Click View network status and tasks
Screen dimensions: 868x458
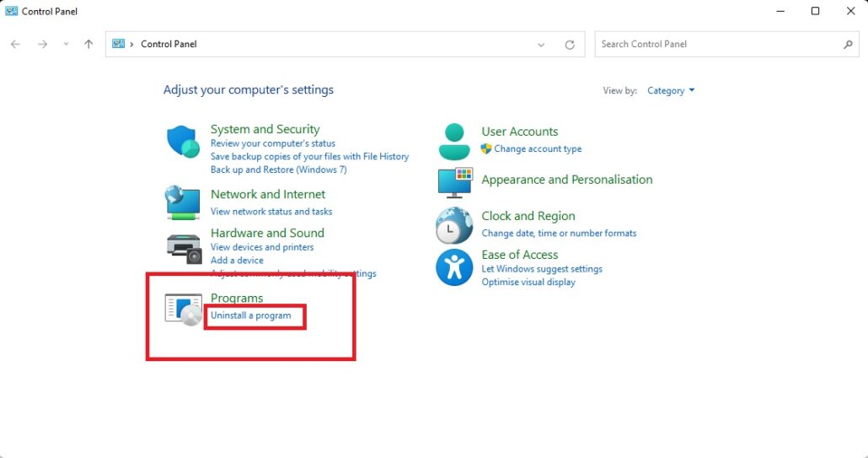pyautogui.click(x=271, y=212)
